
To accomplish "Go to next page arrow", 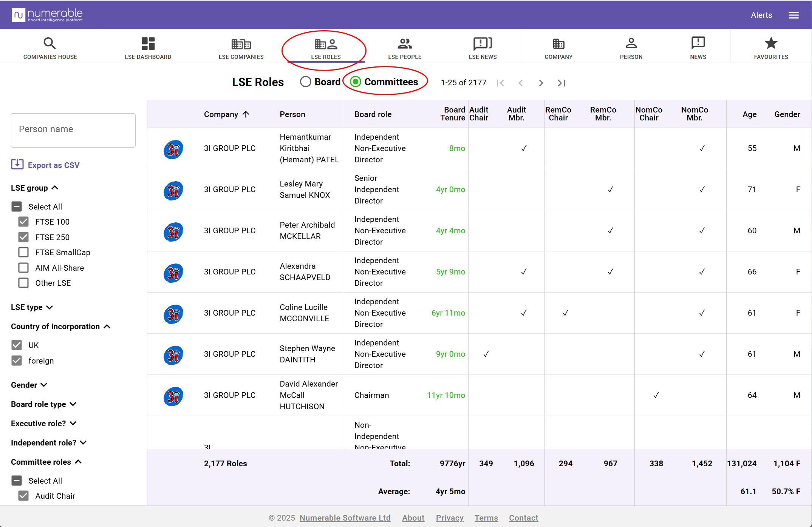I will 541,83.
